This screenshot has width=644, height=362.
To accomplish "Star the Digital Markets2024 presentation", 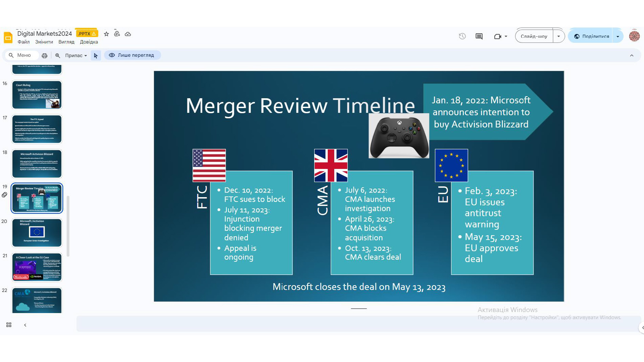I will pos(106,34).
